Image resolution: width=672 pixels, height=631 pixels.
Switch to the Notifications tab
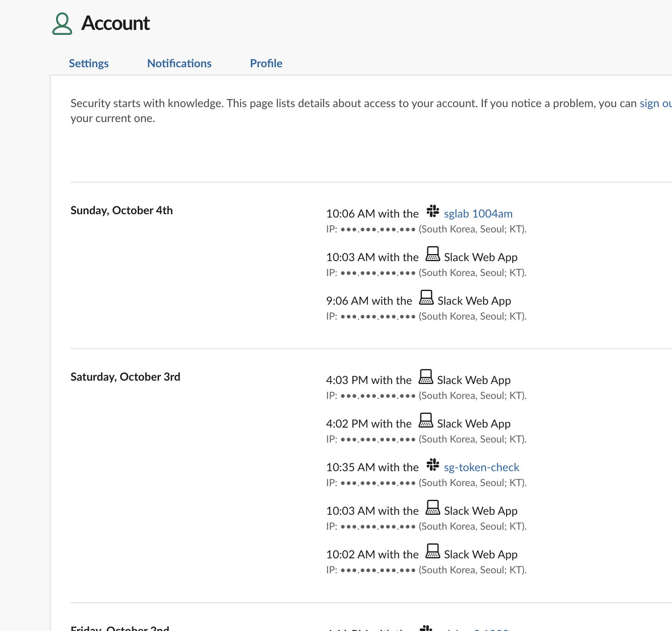[179, 64]
